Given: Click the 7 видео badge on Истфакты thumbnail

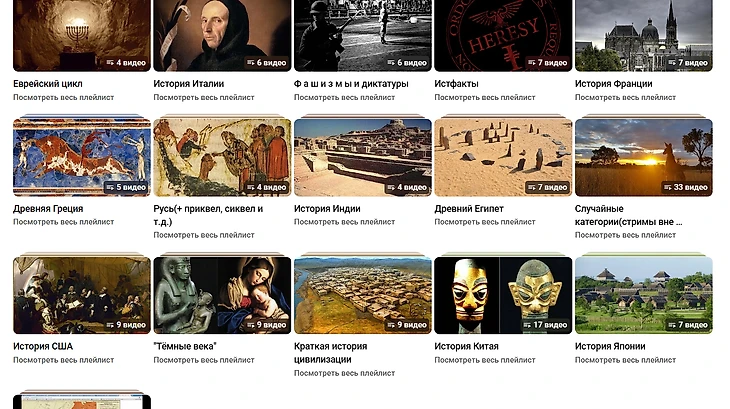Looking at the screenshot, I should 547,62.
